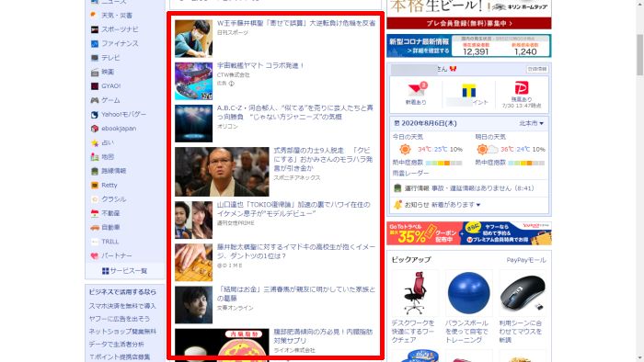Open the GYAO! sidebar icon

pos(95,86)
